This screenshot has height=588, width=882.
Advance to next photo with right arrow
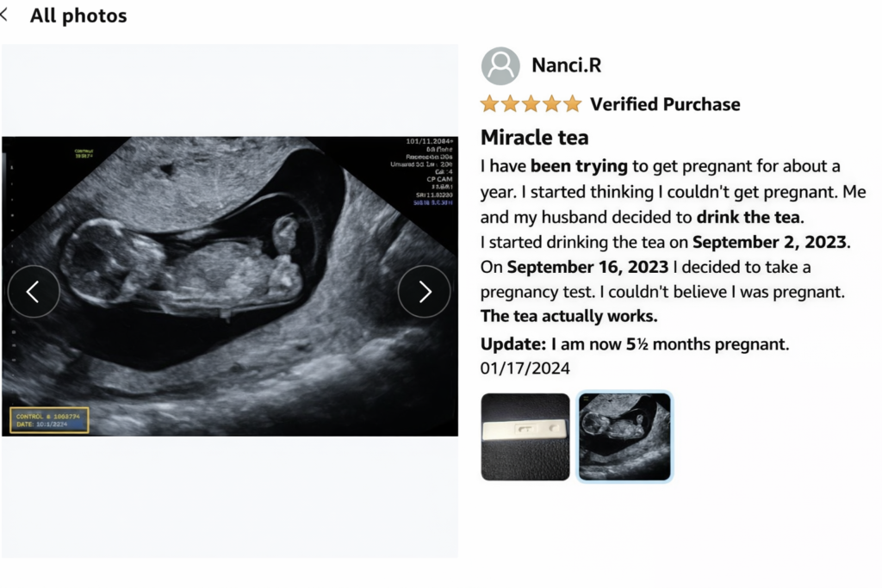[424, 292]
